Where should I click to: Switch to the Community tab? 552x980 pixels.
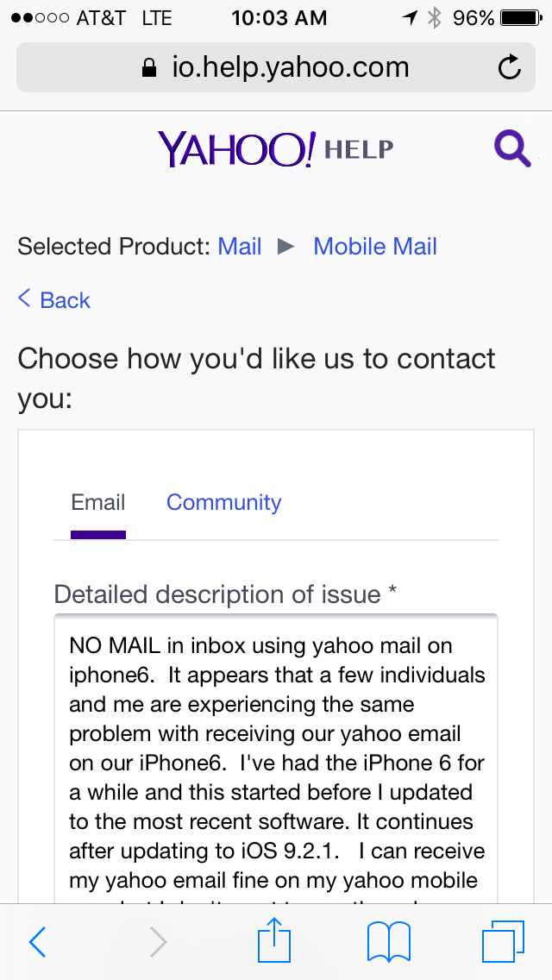point(223,503)
